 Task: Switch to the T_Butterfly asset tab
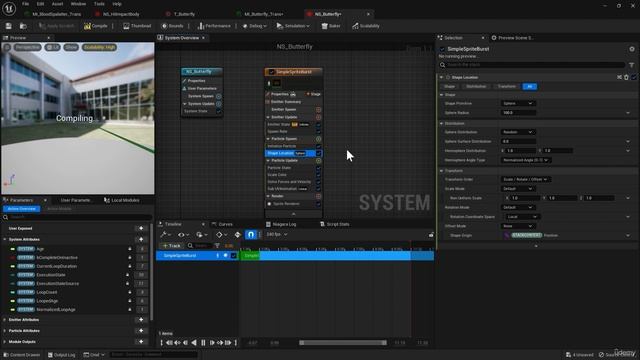[184, 14]
